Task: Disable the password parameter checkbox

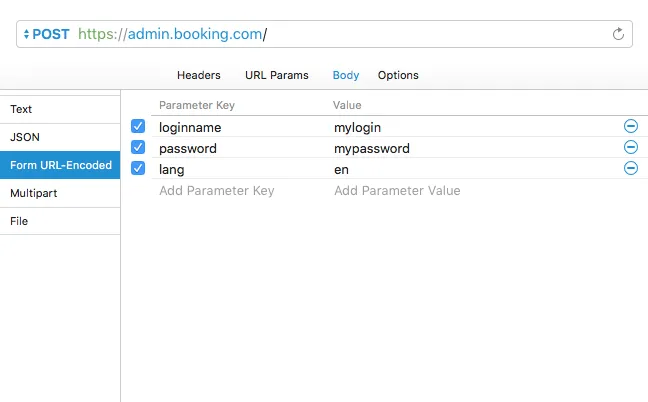Action: (138, 148)
